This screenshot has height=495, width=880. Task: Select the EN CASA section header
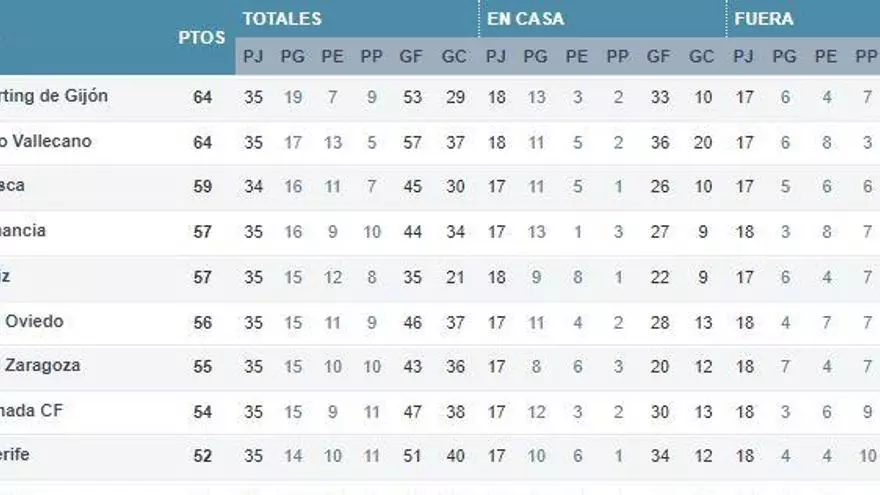pos(525,19)
